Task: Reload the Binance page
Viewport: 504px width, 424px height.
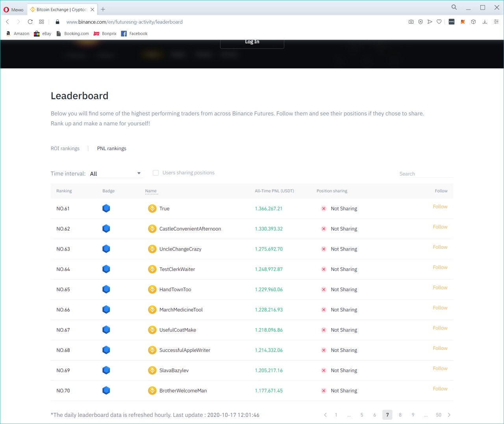Action: pyautogui.click(x=30, y=22)
